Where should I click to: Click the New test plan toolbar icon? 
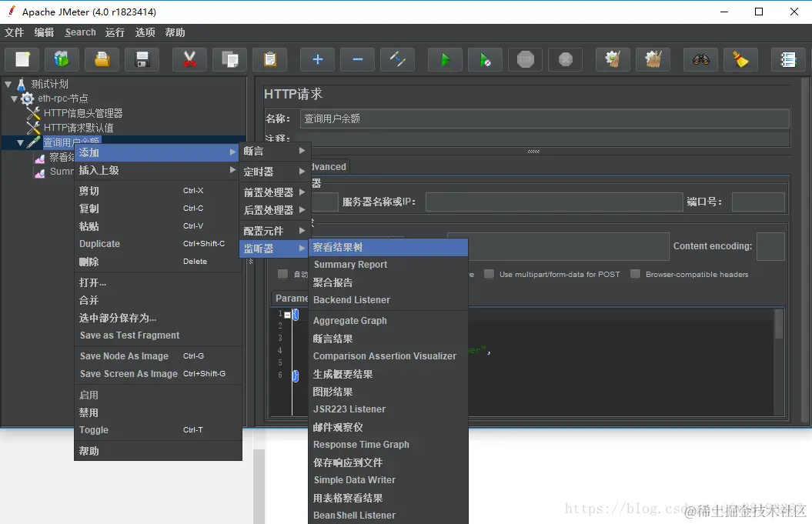22,59
